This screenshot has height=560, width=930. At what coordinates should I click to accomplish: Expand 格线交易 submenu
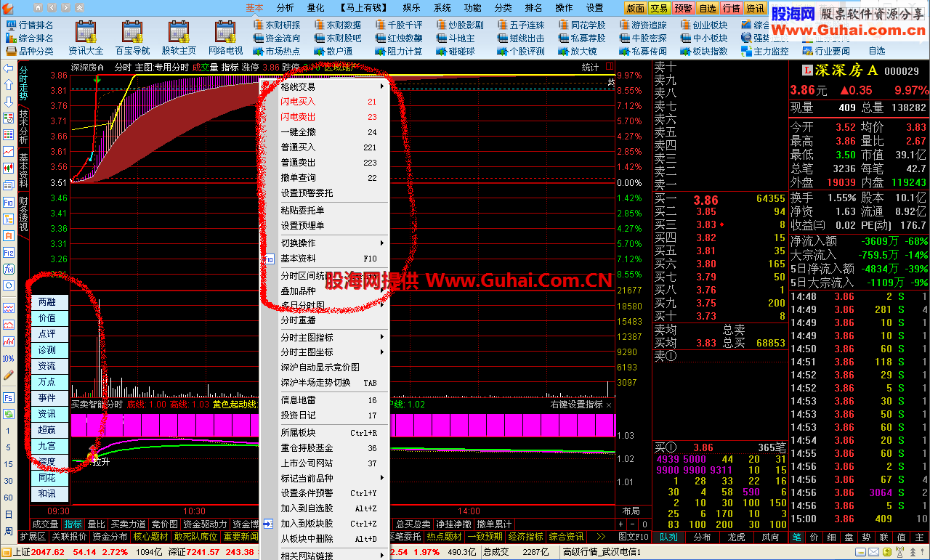click(332, 86)
